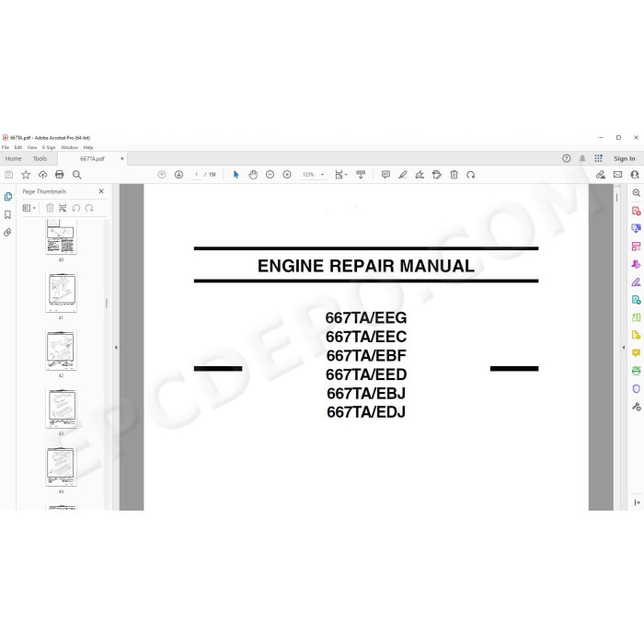Close the Page Thumbnails panel
Image resolution: width=644 pixels, height=644 pixels.
(101, 191)
